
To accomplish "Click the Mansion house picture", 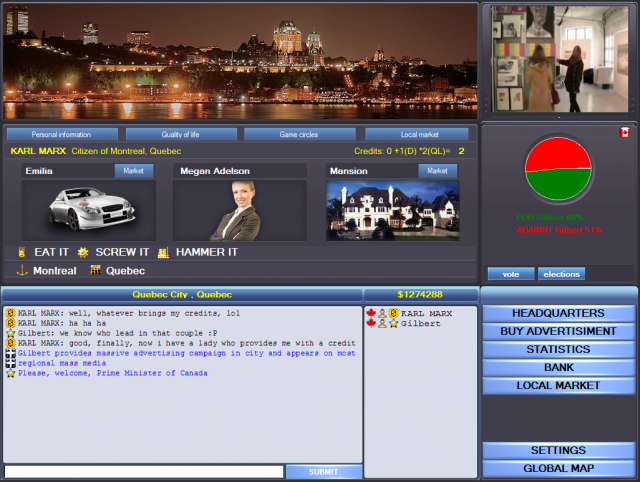I will pos(393,210).
